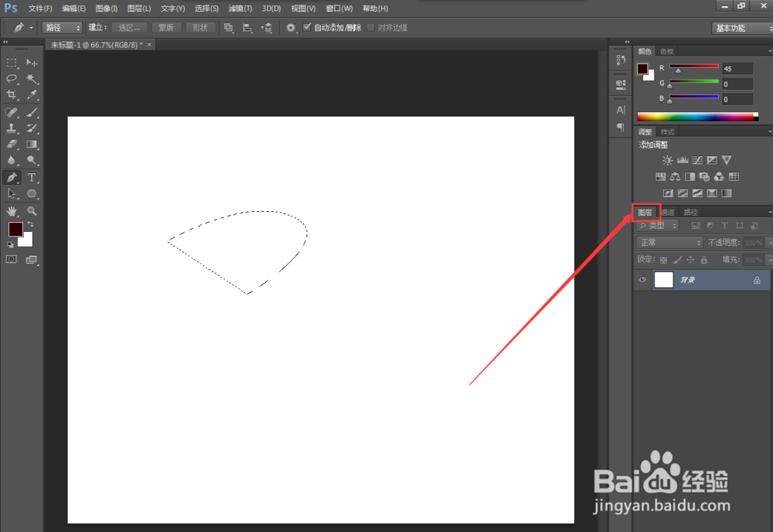
Task: Select the Pen tool in toolbox
Action: [12, 178]
